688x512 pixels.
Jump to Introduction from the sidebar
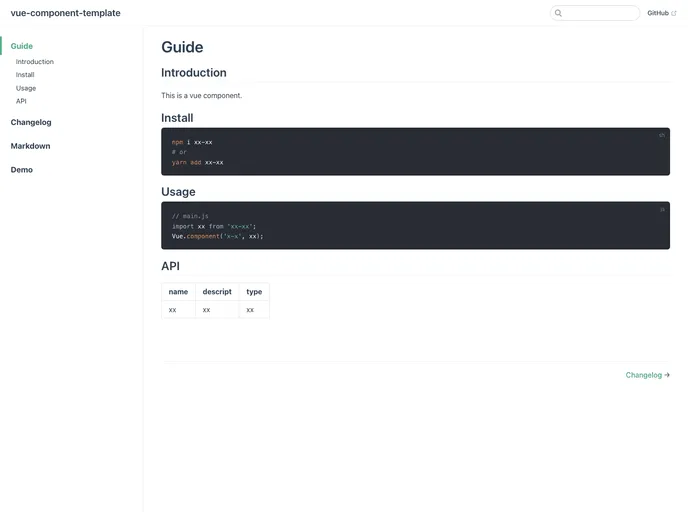[x=35, y=62]
